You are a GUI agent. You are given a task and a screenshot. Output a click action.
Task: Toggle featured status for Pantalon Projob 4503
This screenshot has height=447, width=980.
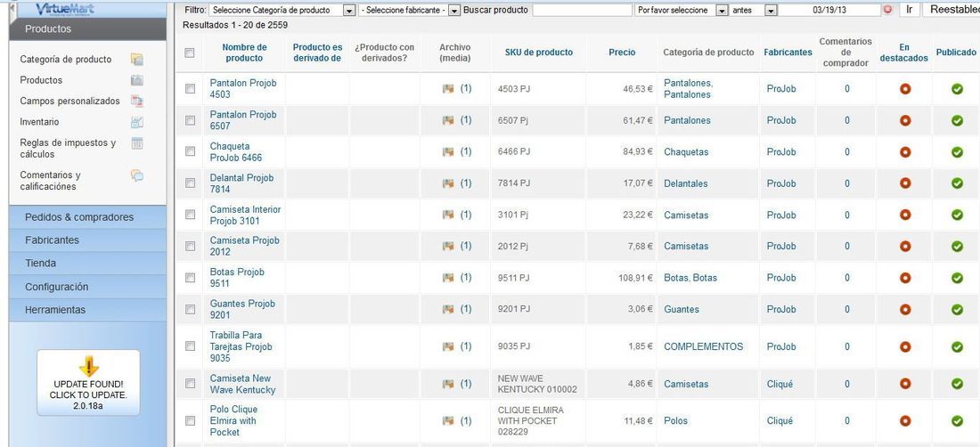905,89
